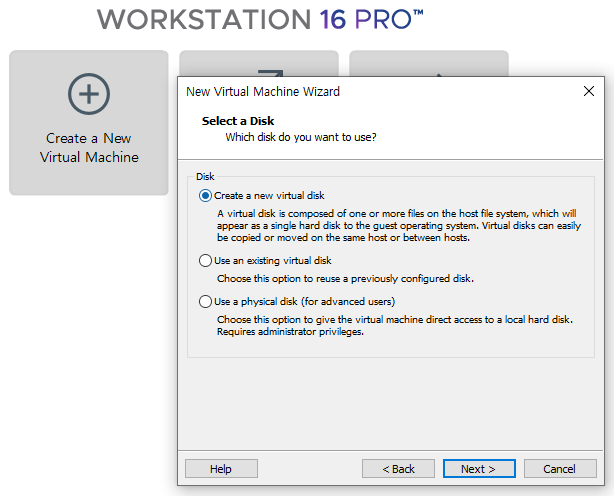The height and width of the screenshot is (496, 614).
Task: Go back with the Back button
Action: [398, 469]
